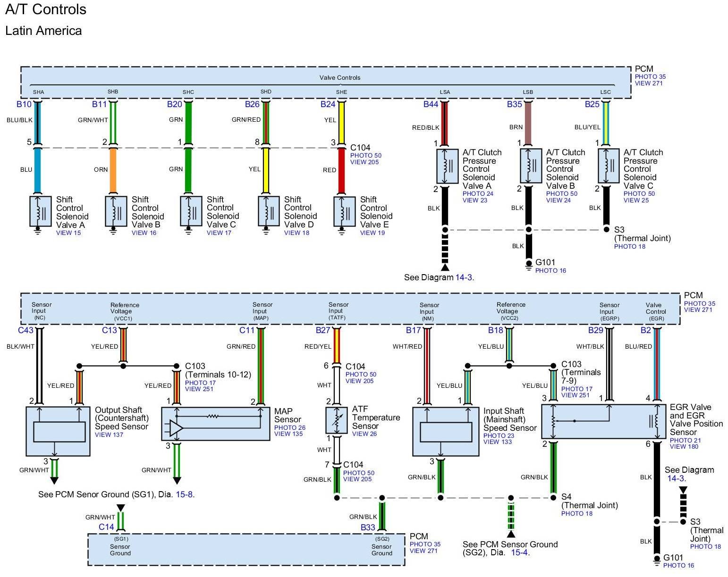Click Shift Control Solenoid Valve E symbol
This screenshot has height=577, width=728.
[x=344, y=211]
